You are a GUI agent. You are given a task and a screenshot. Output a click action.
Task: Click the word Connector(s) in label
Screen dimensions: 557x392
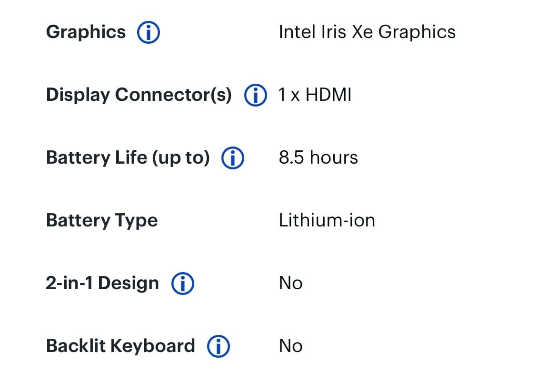(173, 95)
